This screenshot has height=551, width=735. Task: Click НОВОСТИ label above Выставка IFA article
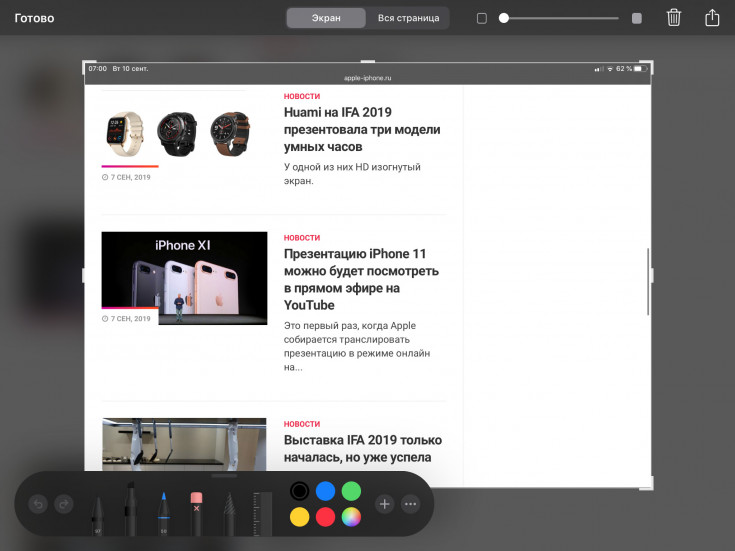click(x=302, y=424)
